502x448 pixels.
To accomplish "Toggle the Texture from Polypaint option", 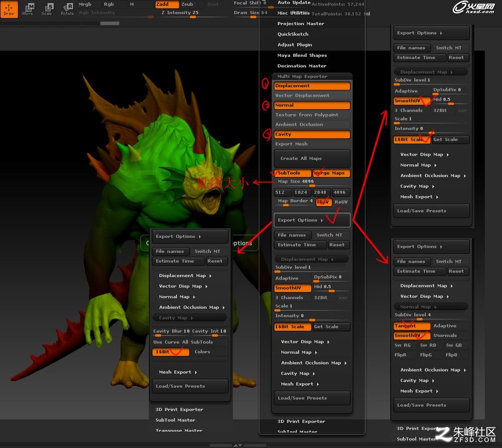I will [312, 115].
